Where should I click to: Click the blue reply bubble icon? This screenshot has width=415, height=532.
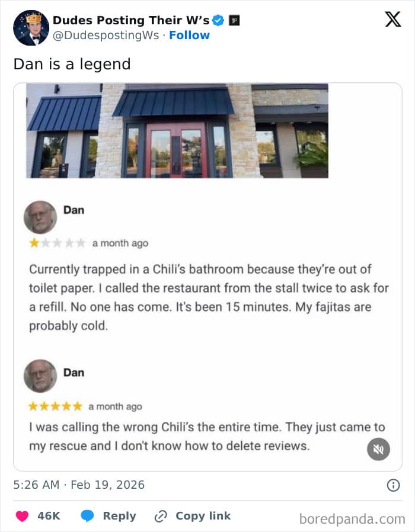(x=87, y=516)
